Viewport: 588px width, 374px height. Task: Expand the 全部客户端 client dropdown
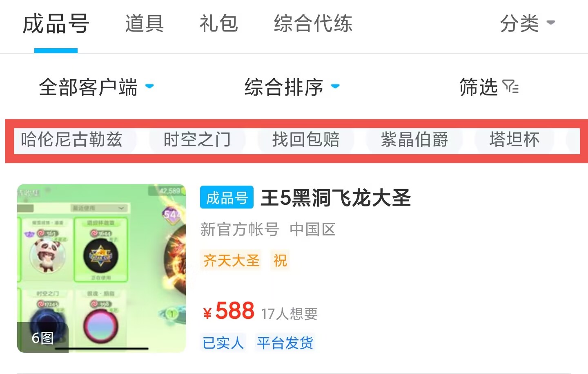click(96, 87)
